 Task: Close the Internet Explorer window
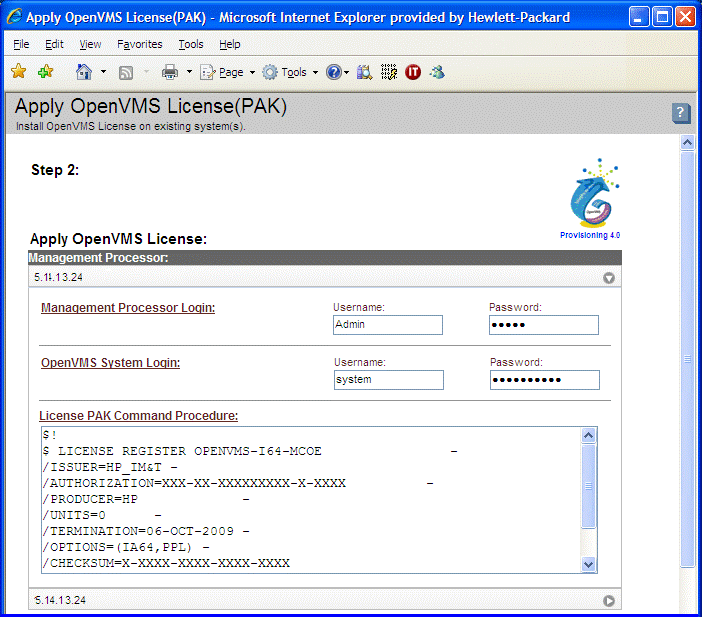[685, 17]
